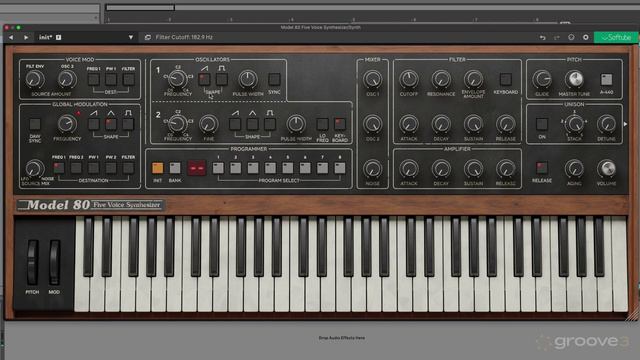
Task: Click Filter envelope ATTACK knob
Action: (409, 124)
